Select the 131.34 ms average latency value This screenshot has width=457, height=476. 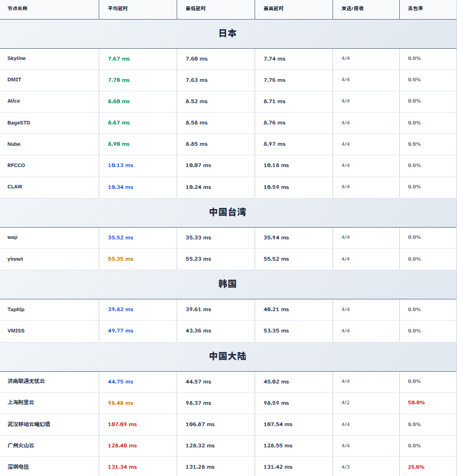122,467
